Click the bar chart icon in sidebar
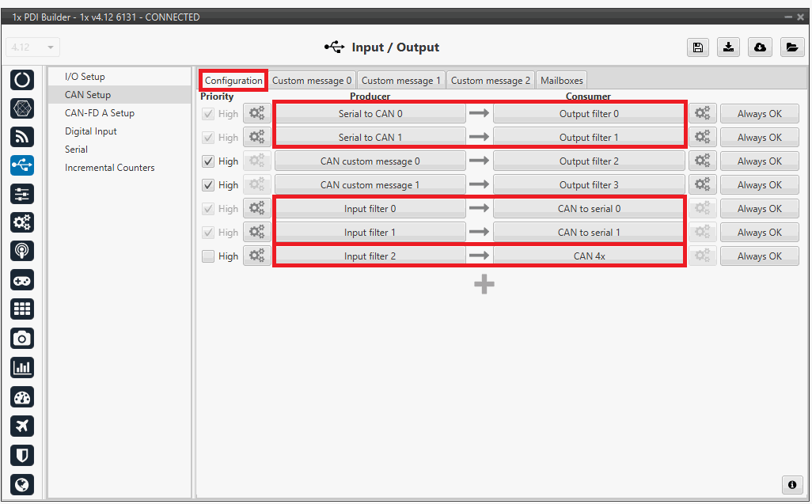Viewport: 812px width, 504px height. pos(22,368)
